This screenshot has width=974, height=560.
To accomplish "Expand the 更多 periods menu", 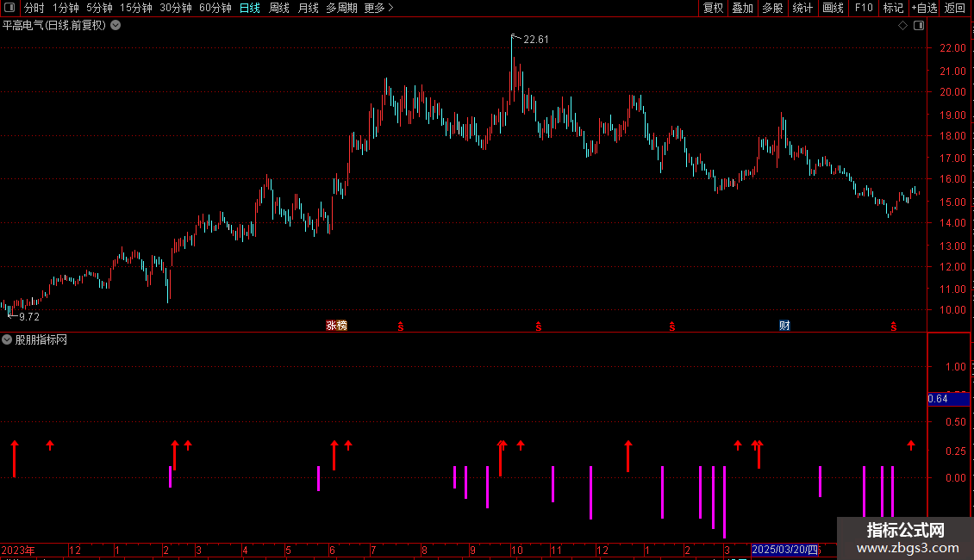I will (378, 8).
